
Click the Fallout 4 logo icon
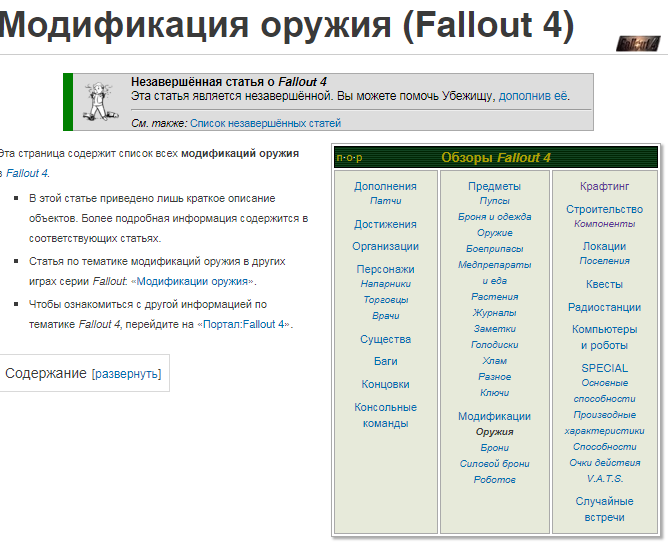tap(639, 43)
